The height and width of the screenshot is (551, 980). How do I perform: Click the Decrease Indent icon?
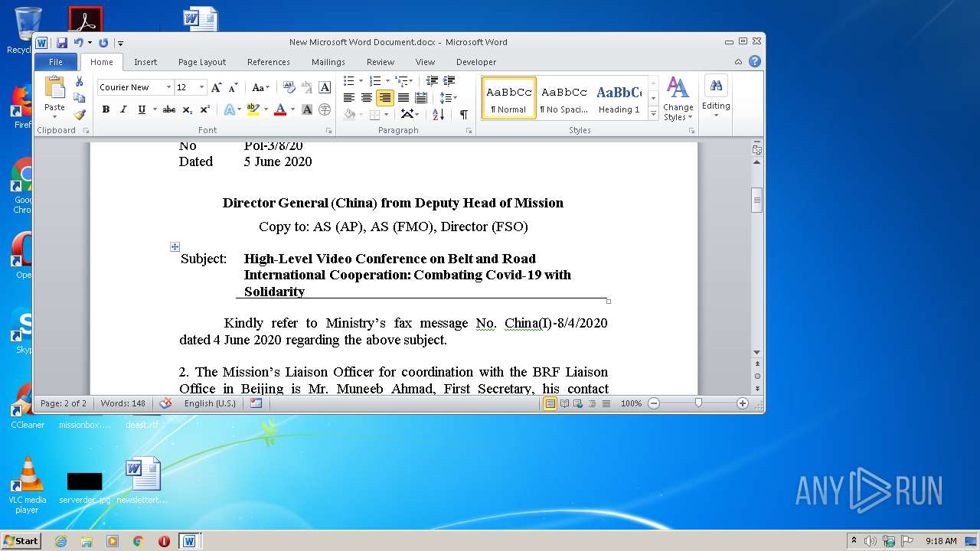[x=432, y=80]
